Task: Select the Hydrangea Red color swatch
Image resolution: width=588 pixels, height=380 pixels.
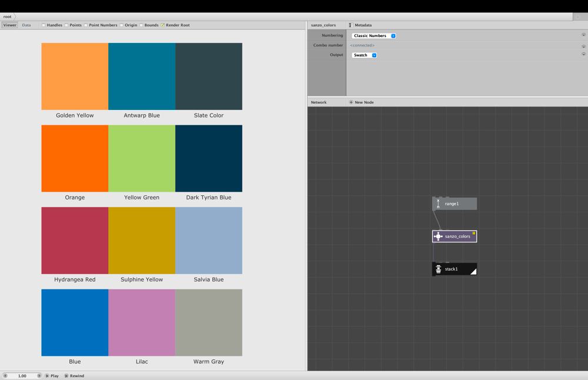Action: (x=75, y=241)
